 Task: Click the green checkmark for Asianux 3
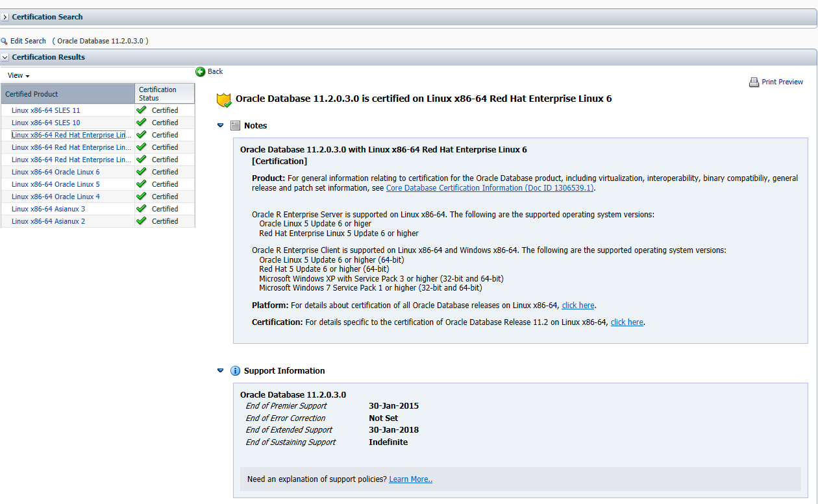click(141, 209)
